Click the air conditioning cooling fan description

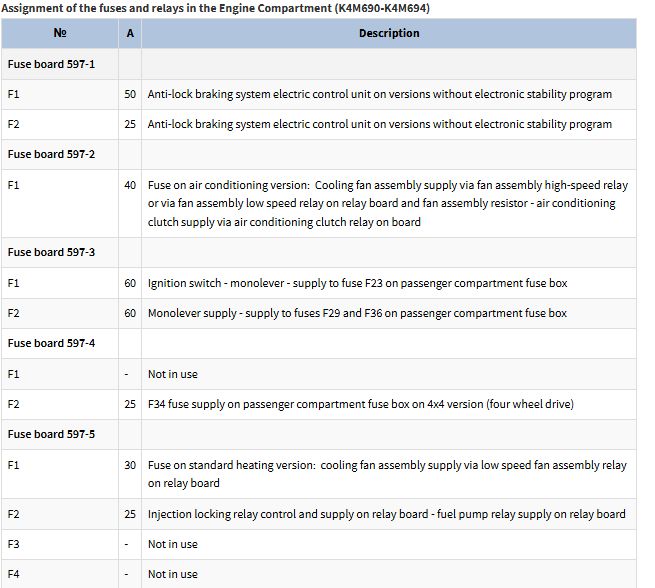point(387,203)
